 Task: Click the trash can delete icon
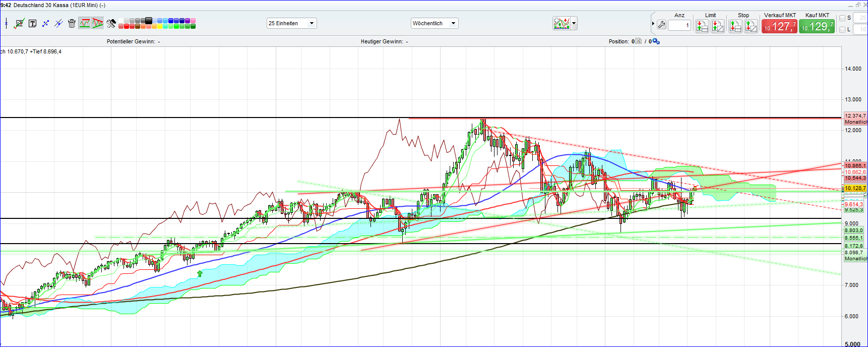[72, 23]
